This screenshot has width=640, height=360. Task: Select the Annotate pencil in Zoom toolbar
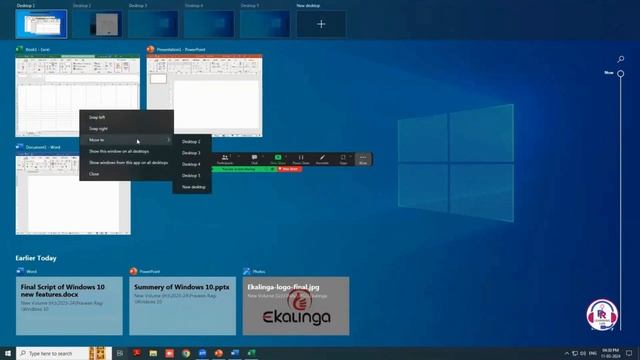(x=322, y=159)
